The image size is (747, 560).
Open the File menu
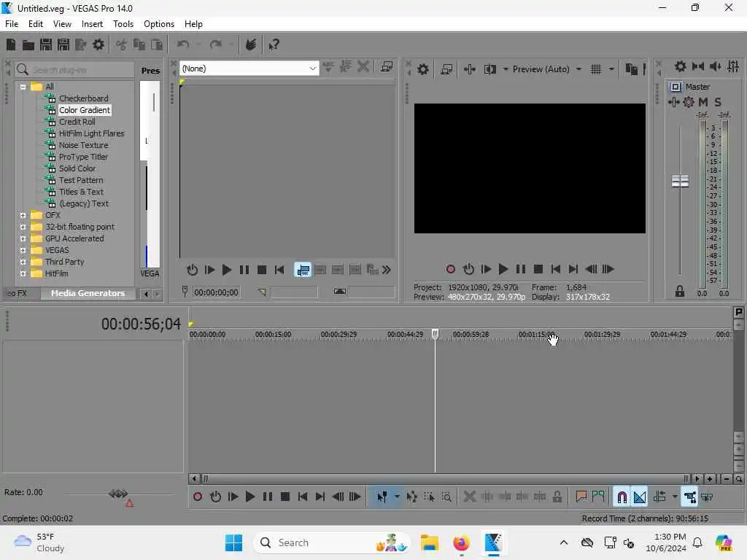click(12, 24)
